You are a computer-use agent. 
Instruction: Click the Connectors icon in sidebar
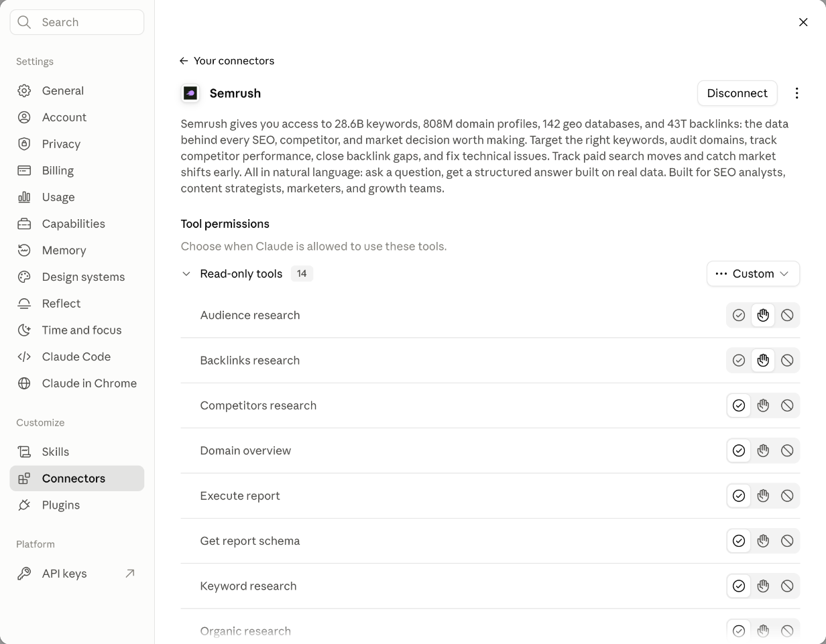click(24, 478)
